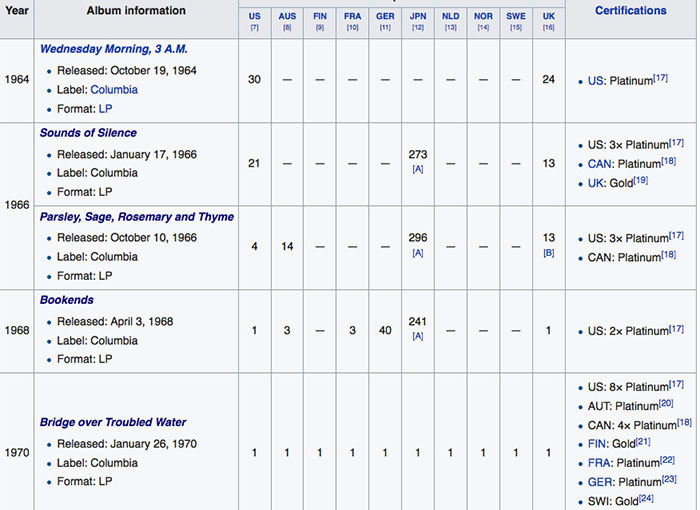Click the Album information column header
The image size is (700, 510).
click(x=136, y=11)
